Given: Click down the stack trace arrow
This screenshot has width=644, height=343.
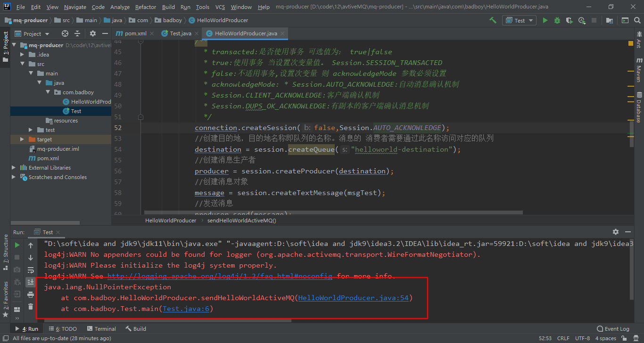Looking at the screenshot, I should (31, 257).
